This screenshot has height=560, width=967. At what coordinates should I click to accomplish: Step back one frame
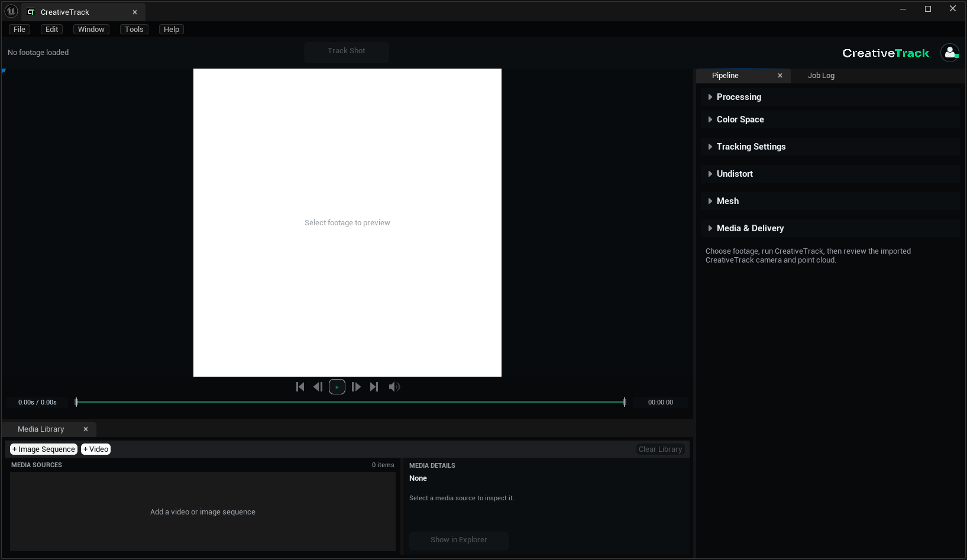(x=318, y=387)
